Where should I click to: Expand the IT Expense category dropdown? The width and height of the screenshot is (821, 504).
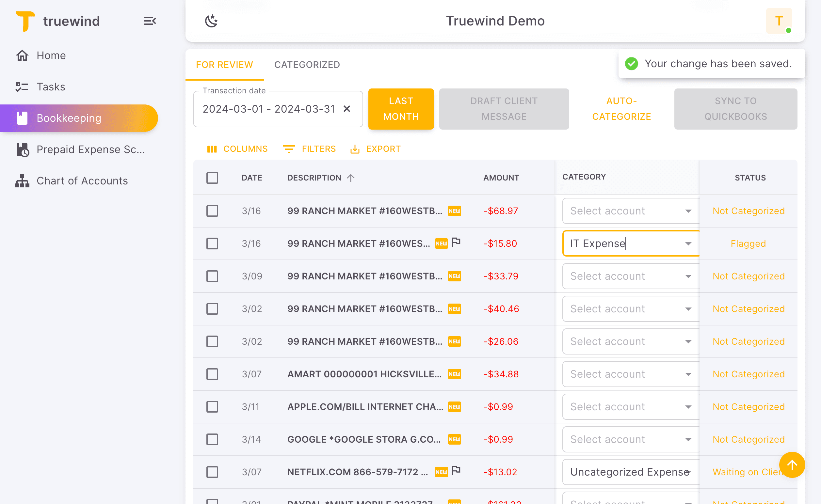coord(689,243)
